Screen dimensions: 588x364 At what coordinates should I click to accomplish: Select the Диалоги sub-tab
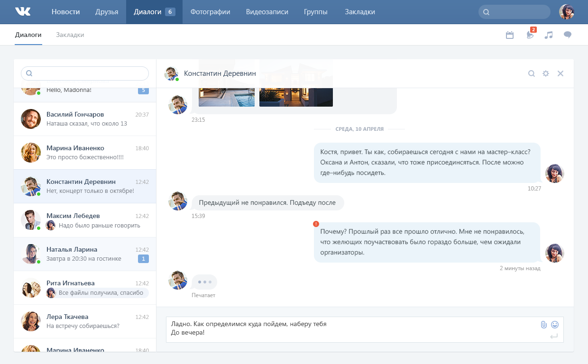[x=28, y=35]
